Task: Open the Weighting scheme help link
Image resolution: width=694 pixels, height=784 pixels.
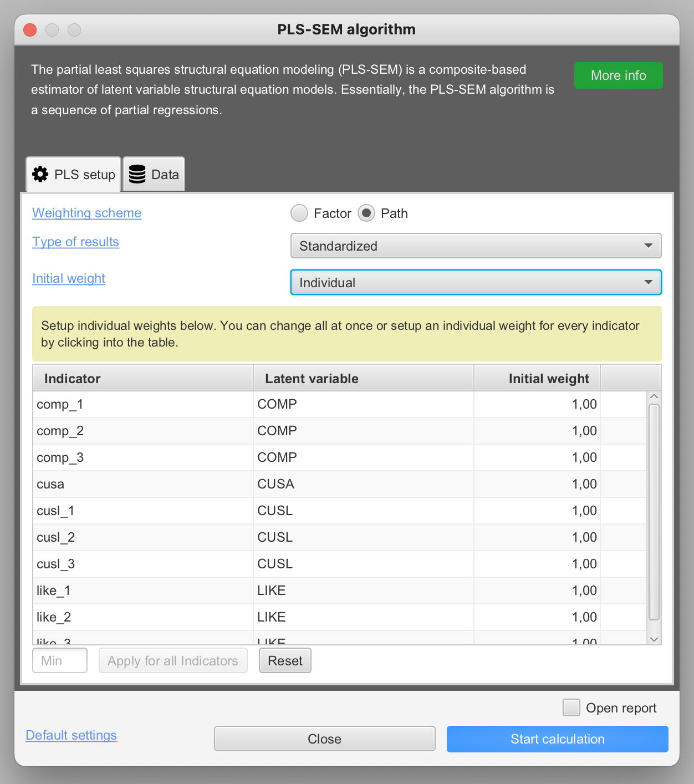Action: (86, 213)
